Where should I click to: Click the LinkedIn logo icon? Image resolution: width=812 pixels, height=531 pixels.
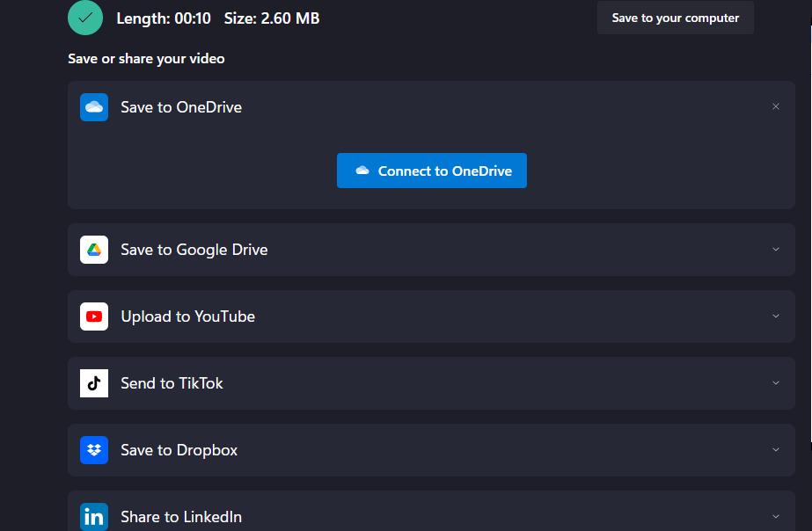tap(94, 517)
